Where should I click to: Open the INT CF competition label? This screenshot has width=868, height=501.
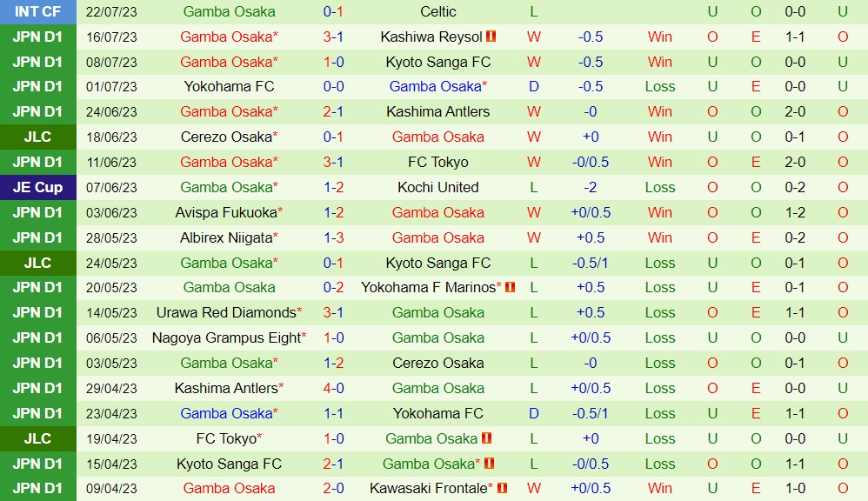tap(38, 12)
